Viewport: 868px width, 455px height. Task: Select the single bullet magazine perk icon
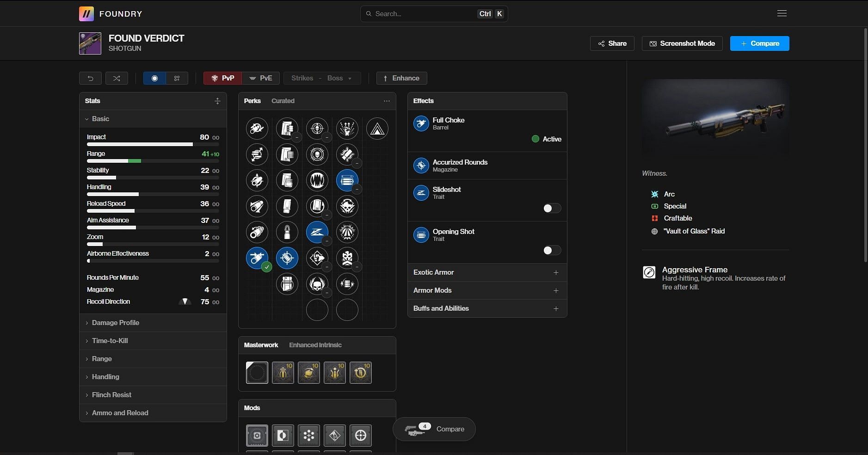[x=287, y=232]
